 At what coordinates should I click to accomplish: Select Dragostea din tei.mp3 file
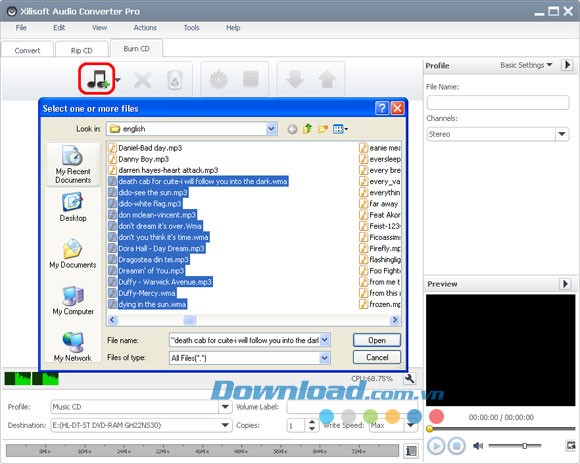tap(149, 260)
